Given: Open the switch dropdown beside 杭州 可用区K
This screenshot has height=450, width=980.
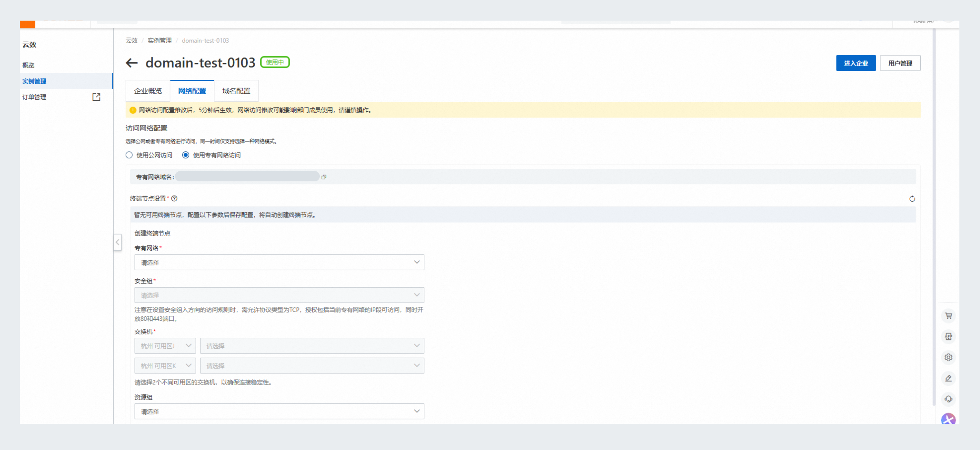Looking at the screenshot, I should (x=312, y=365).
